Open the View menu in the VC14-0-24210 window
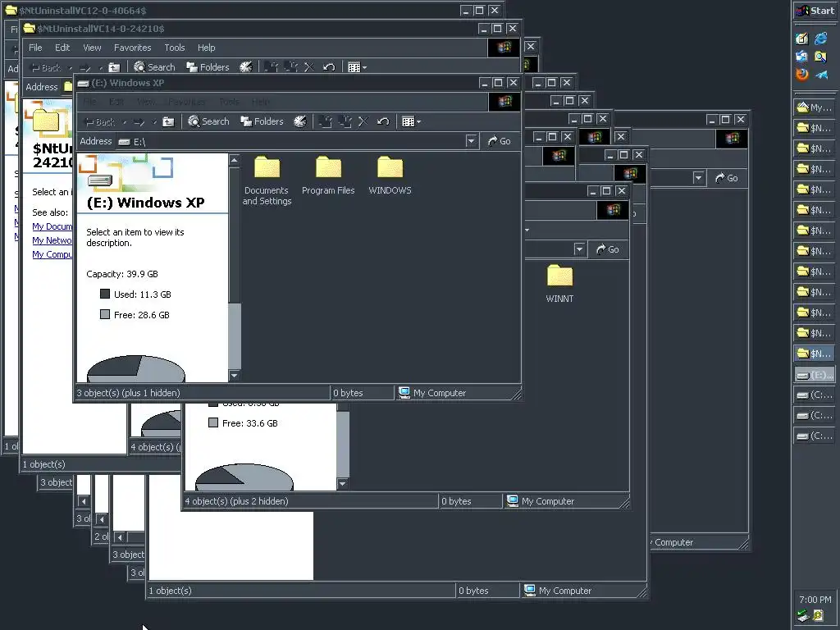 pyautogui.click(x=92, y=48)
